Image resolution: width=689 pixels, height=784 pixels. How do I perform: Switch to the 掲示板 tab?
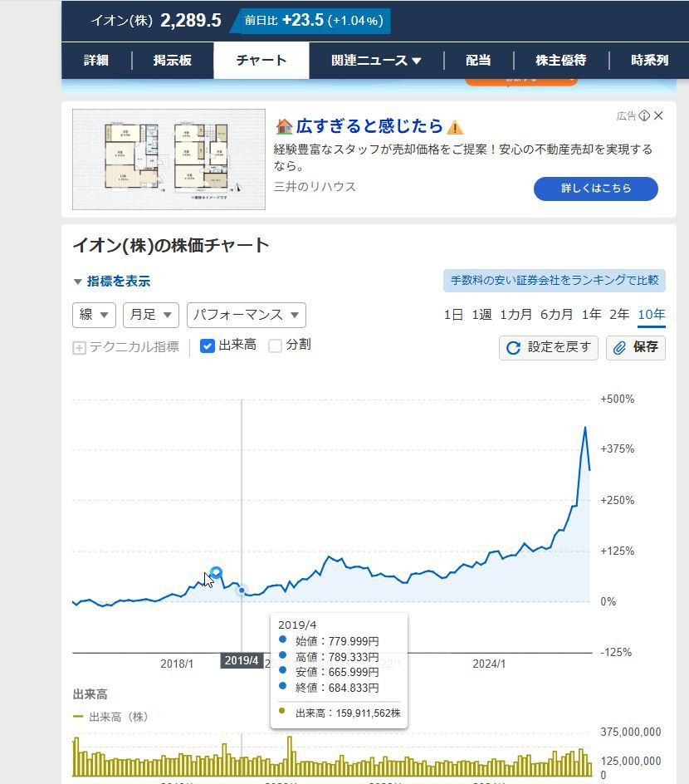tap(173, 61)
